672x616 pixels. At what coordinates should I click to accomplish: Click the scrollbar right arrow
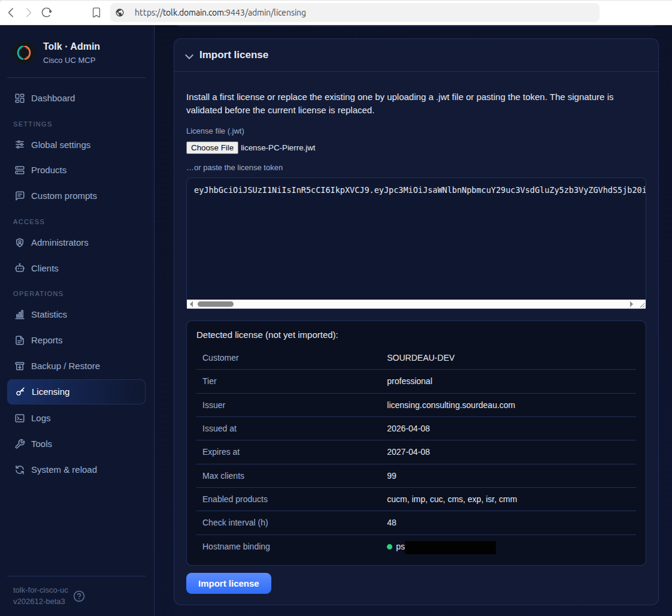tap(631, 304)
